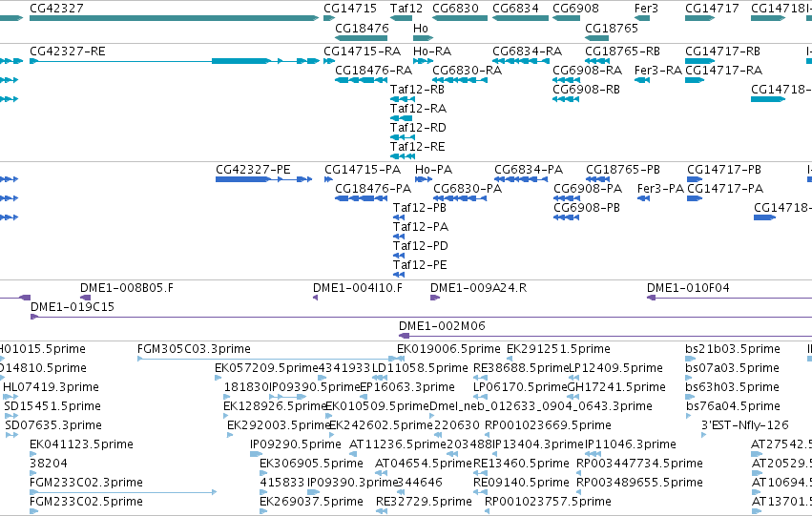Select protein Taf12-PB
812x516 pixels.
420,208
